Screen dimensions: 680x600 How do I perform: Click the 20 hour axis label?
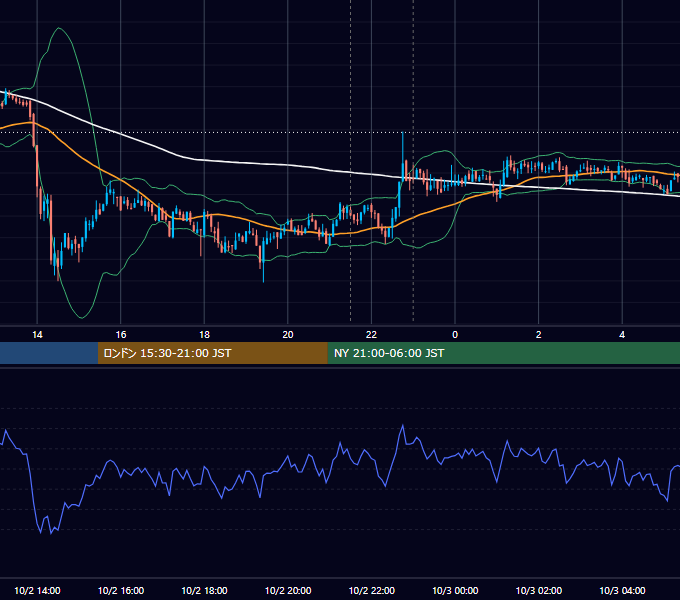(288, 335)
